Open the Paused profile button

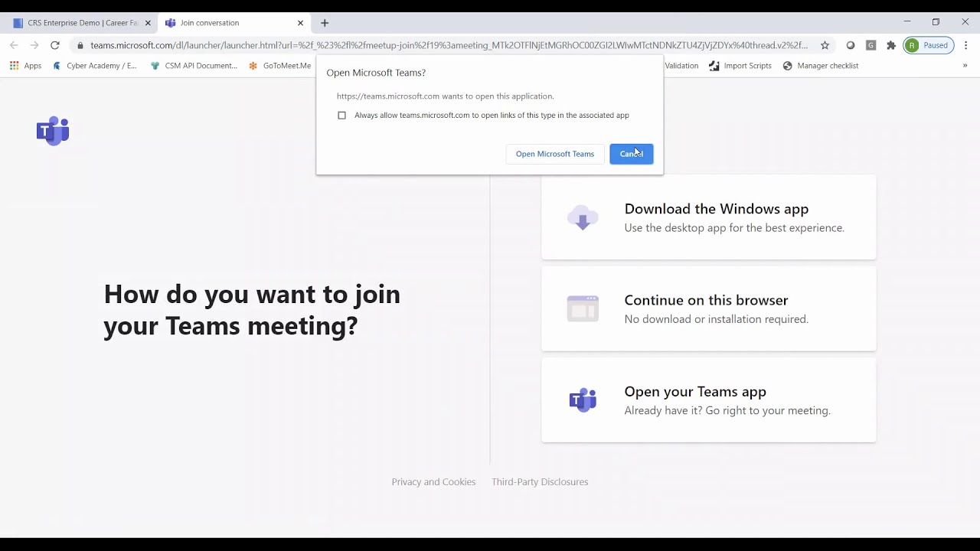[x=929, y=45]
